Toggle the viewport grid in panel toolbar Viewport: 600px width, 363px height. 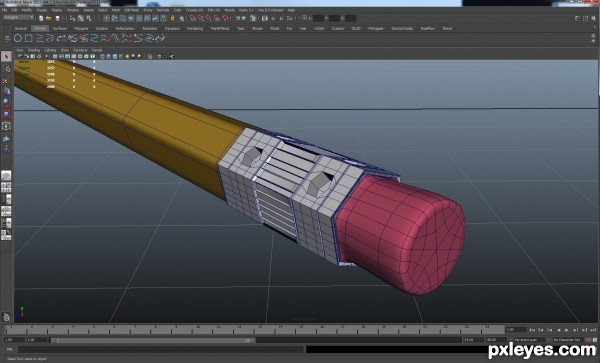[x=55, y=56]
